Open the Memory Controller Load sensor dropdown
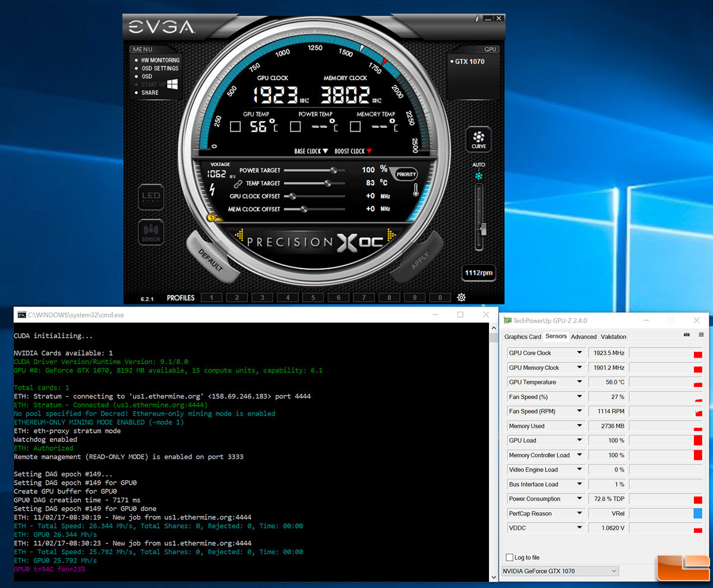 pyautogui.click(x=579, y=455)
